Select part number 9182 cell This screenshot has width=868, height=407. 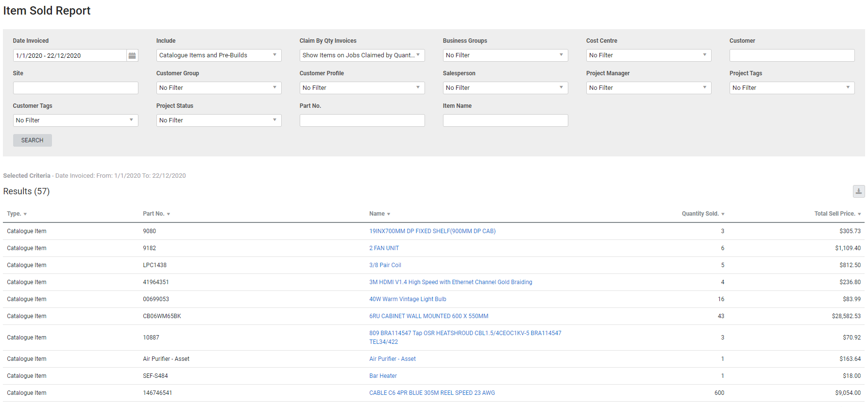(x=150, y=248)
